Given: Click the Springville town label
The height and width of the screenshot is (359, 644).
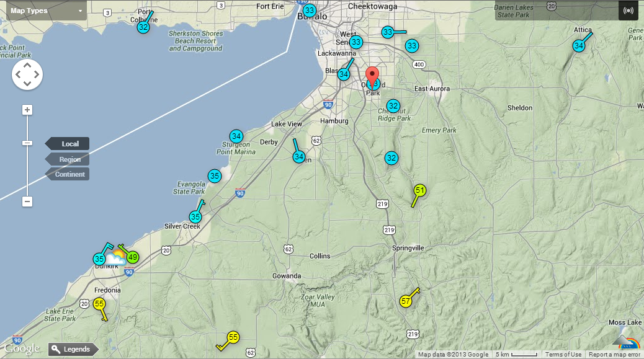Looking at the screenshot, I should (x=408, y=248).
